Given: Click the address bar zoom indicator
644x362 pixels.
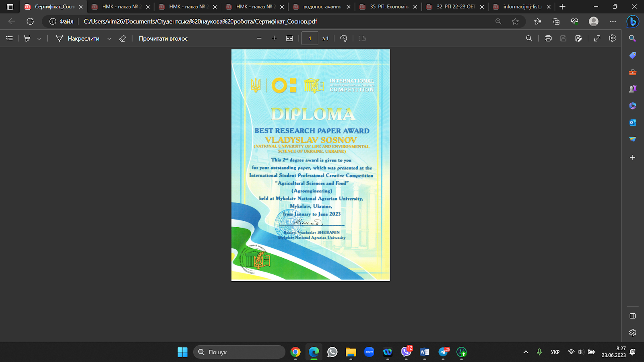Looking at the screenshot, I should point(498,21).
